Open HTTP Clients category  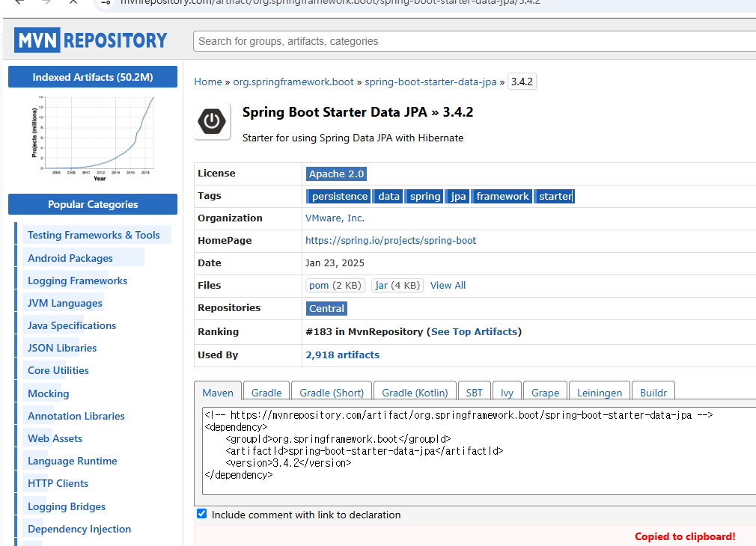coord(58,483)
